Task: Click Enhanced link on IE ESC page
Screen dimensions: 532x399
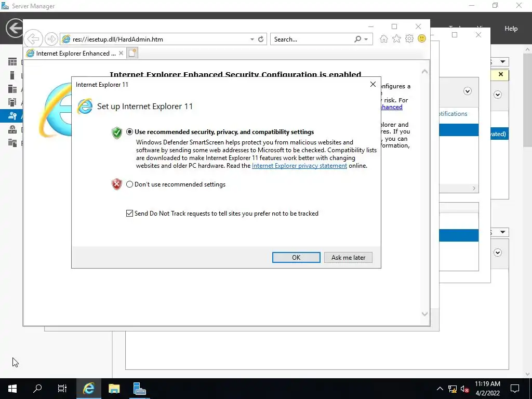Action: [392, 107]
